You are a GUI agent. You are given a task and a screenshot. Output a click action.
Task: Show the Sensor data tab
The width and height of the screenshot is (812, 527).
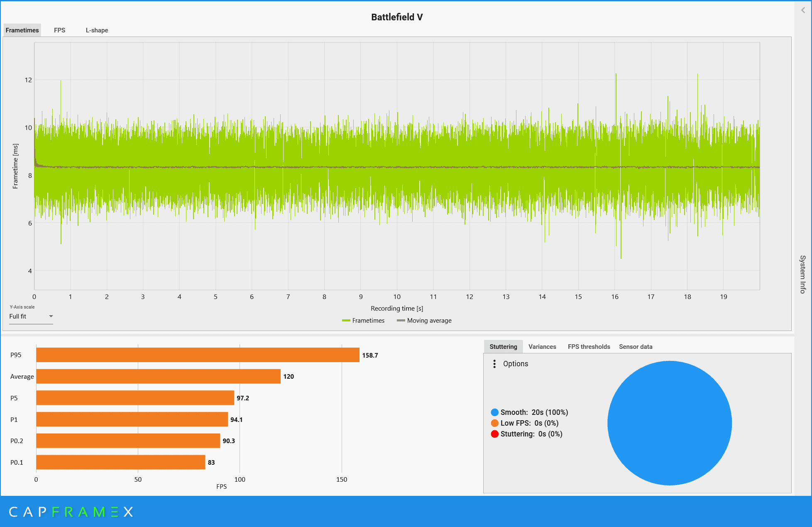point(636,347)
